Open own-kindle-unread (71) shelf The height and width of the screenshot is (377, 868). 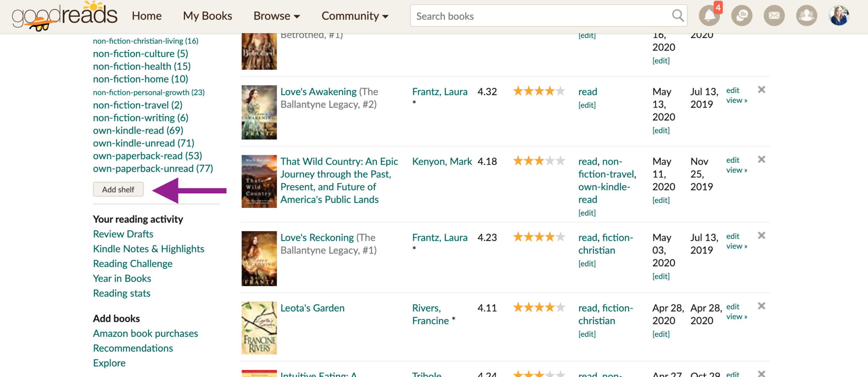click(x=144, y=143)
